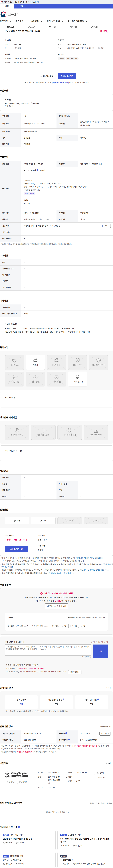Click the 직원대출제도 benefit icon

[35, 379]
